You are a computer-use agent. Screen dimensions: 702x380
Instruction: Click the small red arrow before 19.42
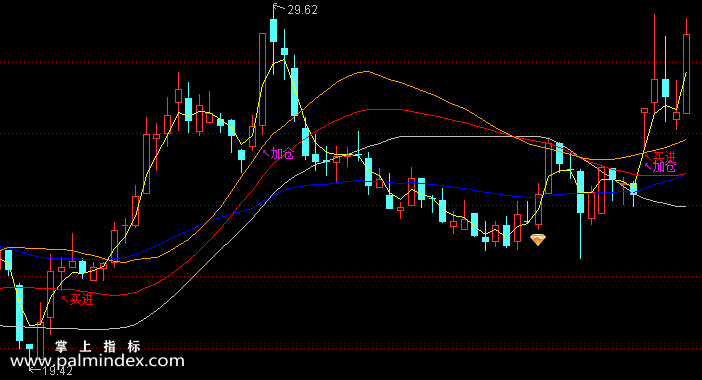pyautogui.click(x=34, y=370)
